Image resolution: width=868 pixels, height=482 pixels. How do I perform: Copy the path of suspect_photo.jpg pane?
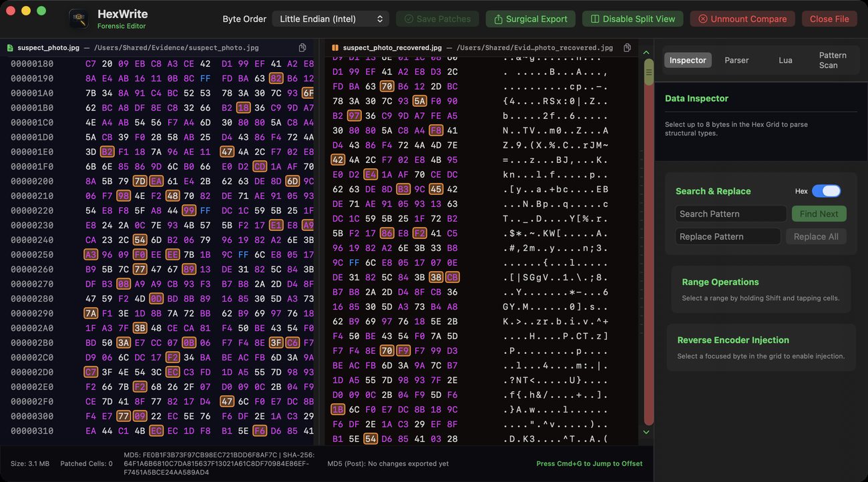coord(302,48)
